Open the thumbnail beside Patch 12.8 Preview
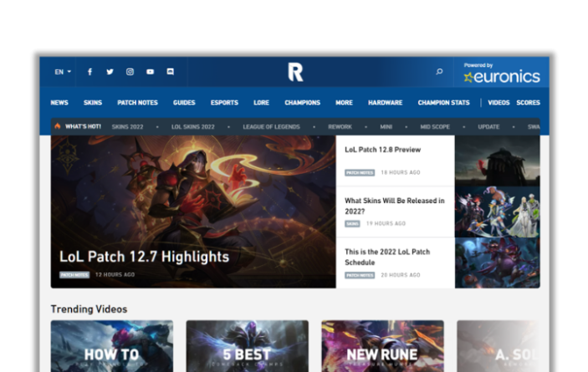 pyautogui.click(x=498, y=161)
